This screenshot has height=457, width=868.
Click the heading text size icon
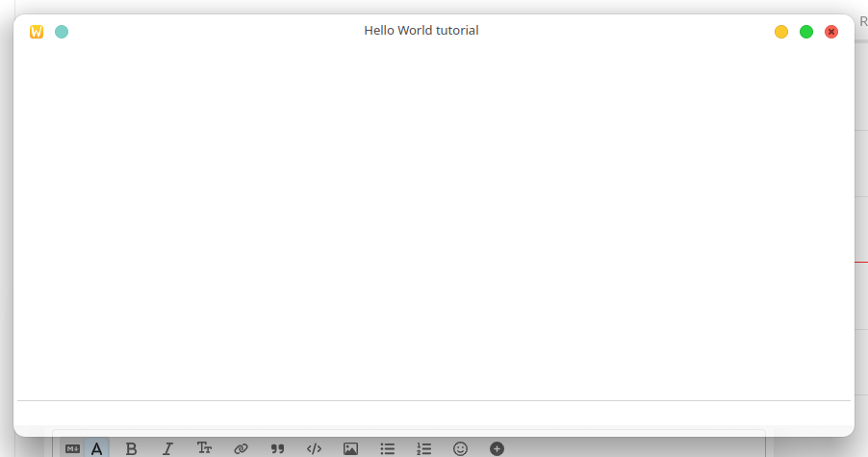coord(204,448)
